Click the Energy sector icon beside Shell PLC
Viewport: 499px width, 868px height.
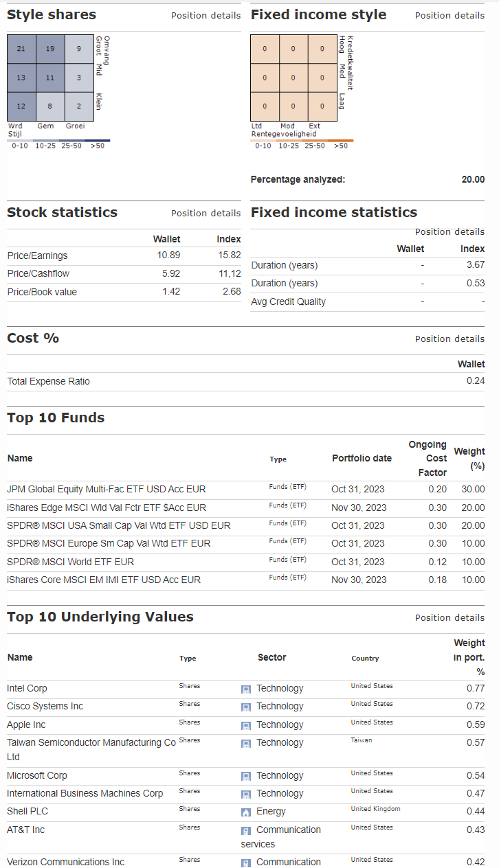click(x=245, y=812)
